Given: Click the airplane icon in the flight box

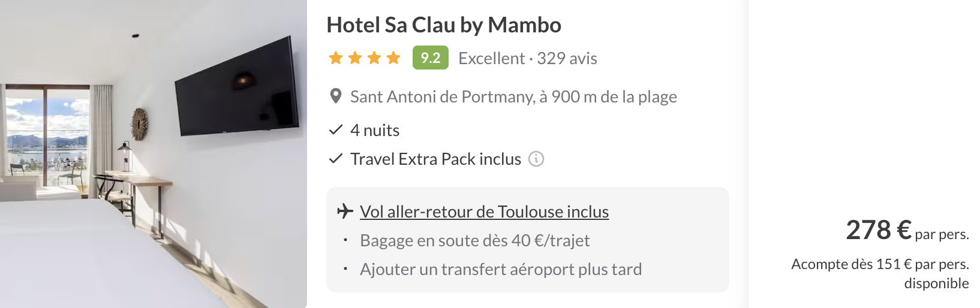Looking at the screenshot, I should [x=345, y=212].
